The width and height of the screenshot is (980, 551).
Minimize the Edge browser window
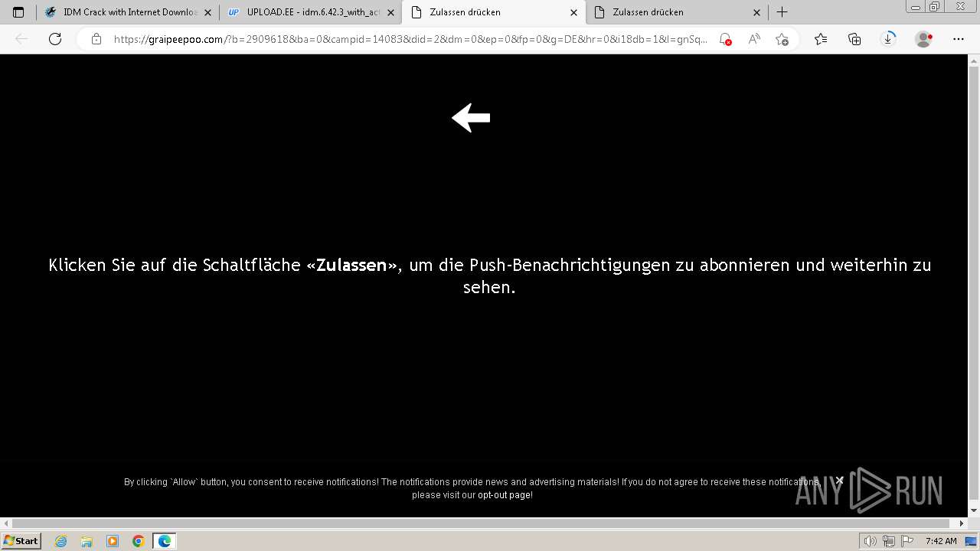tap(915, 7)
